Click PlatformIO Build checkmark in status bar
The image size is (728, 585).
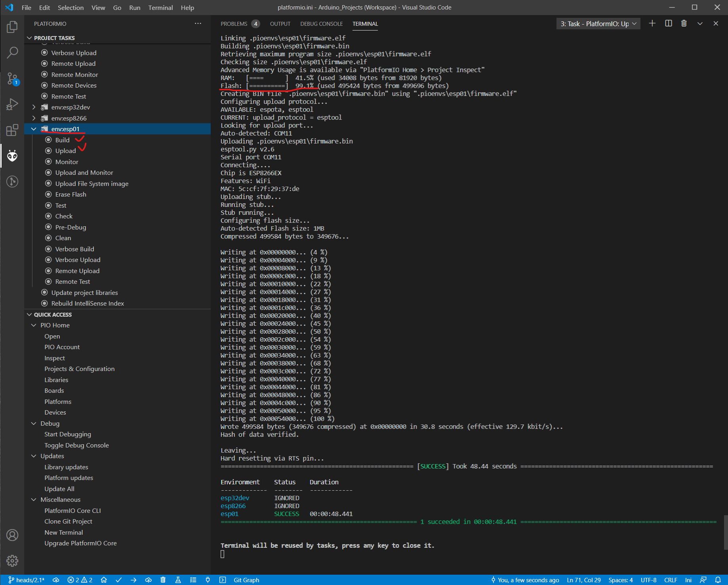coord(119,580)
